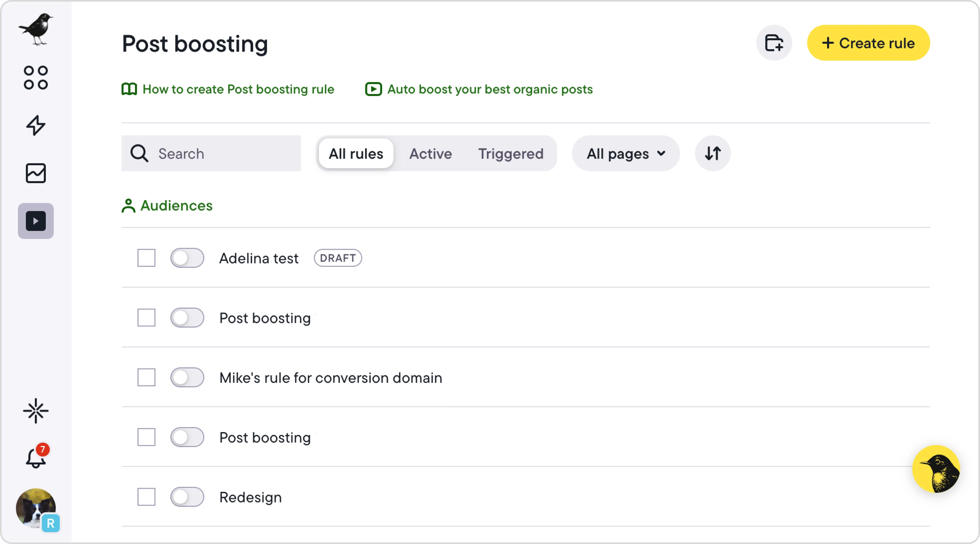The height and width of the screenshot is (544, 980).
Task: Select the lightning bolt sidebar icon
Action: pyautogui.click(x=36, y=125)
